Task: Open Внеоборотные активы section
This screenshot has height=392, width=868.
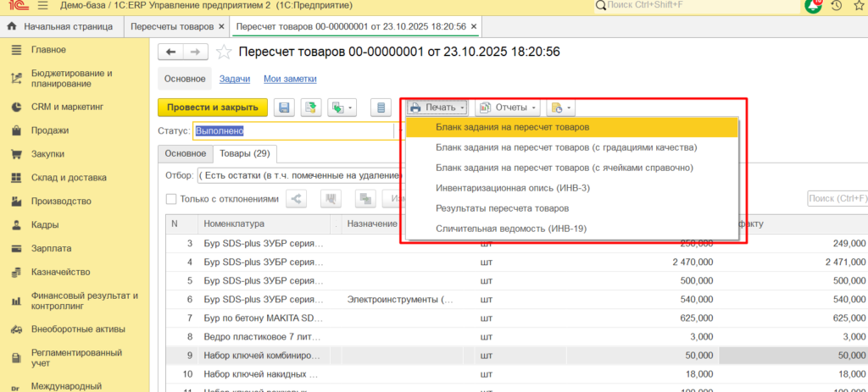Action: coord(78,329)
